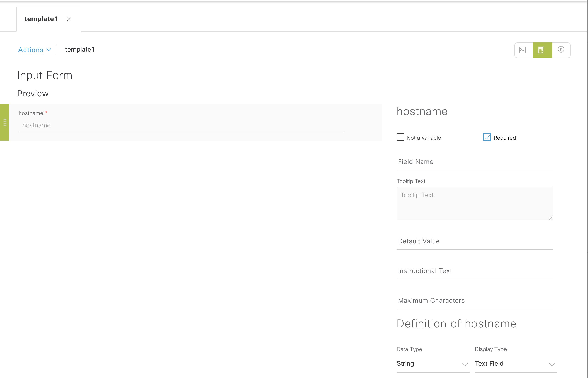Click the template1 breadcrumb label
The image size is (588, 378).
tap(79, 50)
